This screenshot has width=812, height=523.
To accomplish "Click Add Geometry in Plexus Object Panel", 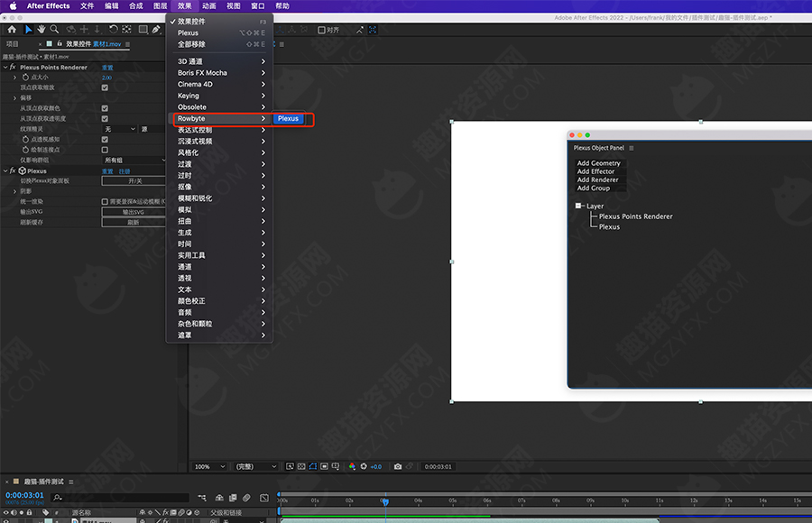I will [x=599, y=163].
